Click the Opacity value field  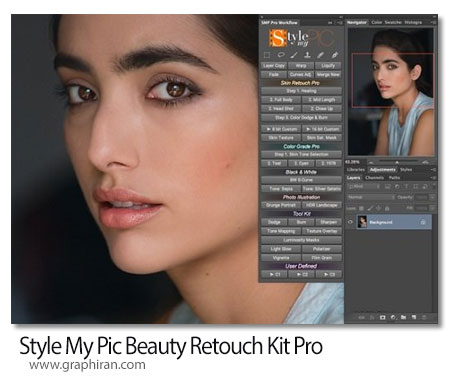(x=422, y=197)
